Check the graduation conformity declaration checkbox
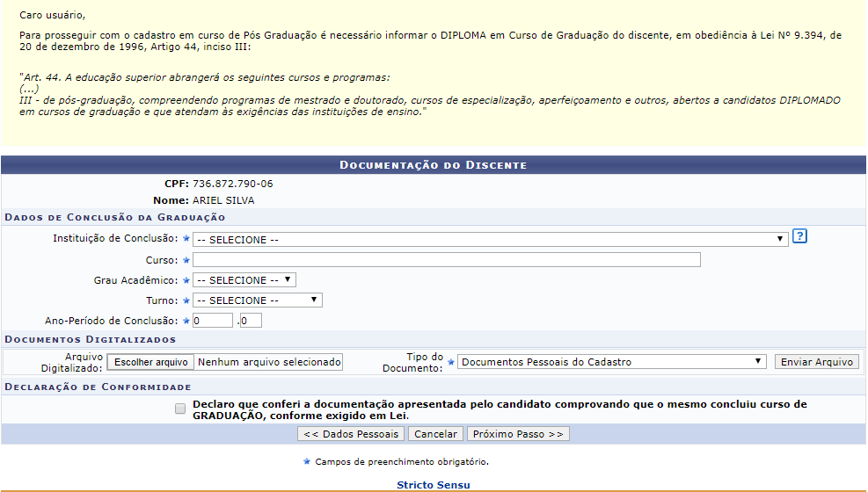The width and height of the screenshot is (868, 492). (180, 409)
